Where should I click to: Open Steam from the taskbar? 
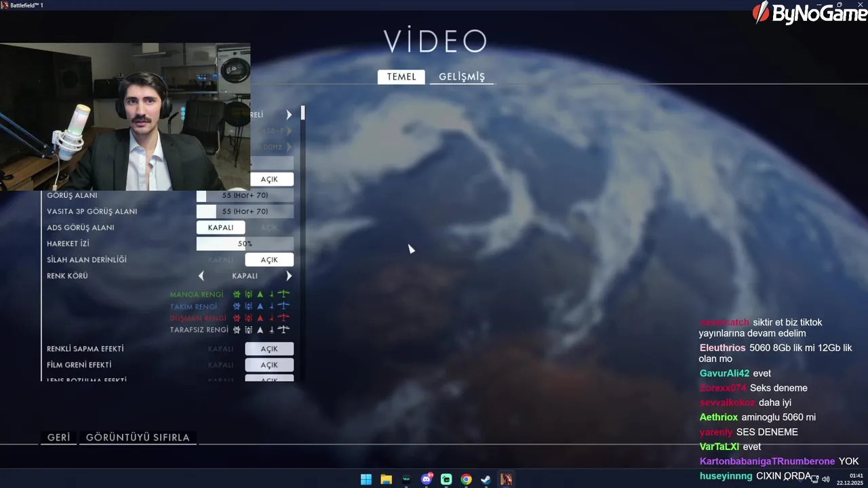coord(486,479)
